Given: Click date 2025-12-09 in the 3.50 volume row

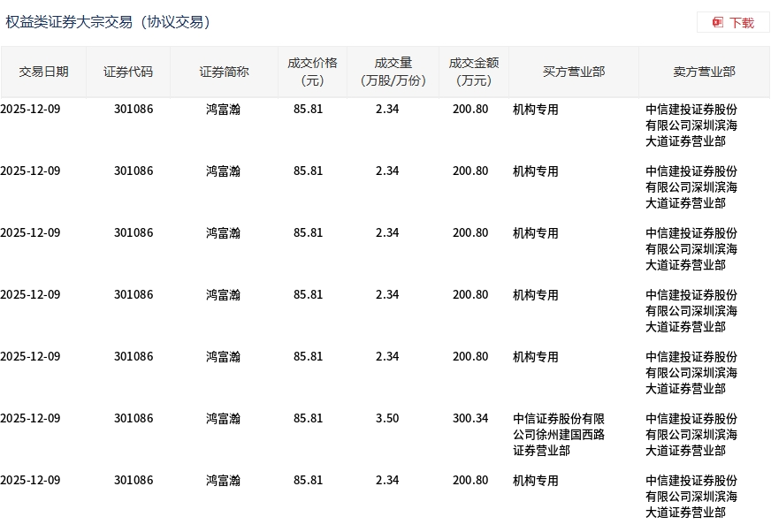Looking at the screenshot, I should 30,418.
